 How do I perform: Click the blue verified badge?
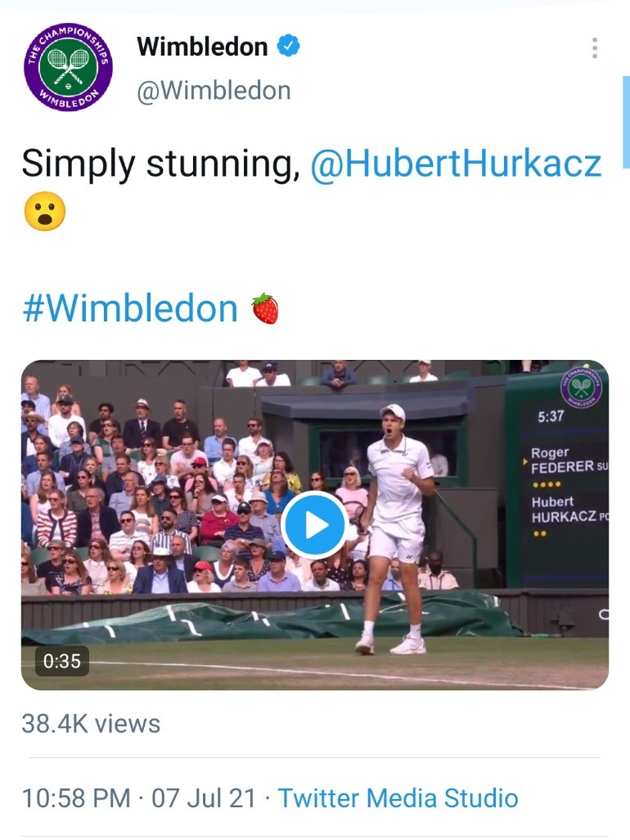288,47
